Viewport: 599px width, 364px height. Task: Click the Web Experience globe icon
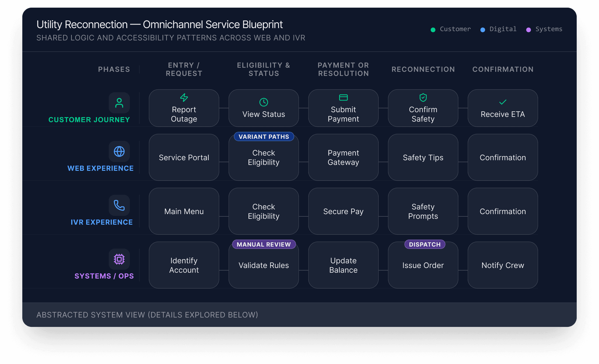pos(119,151)
